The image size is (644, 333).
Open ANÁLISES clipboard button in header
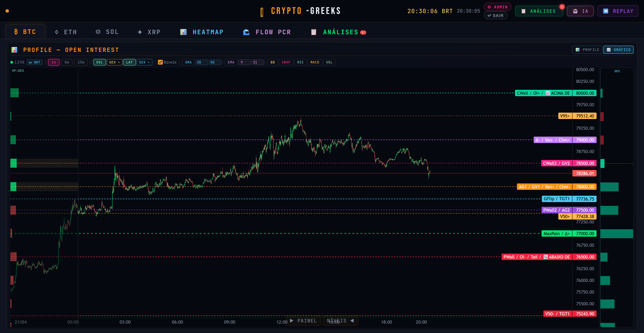(539, 11)
